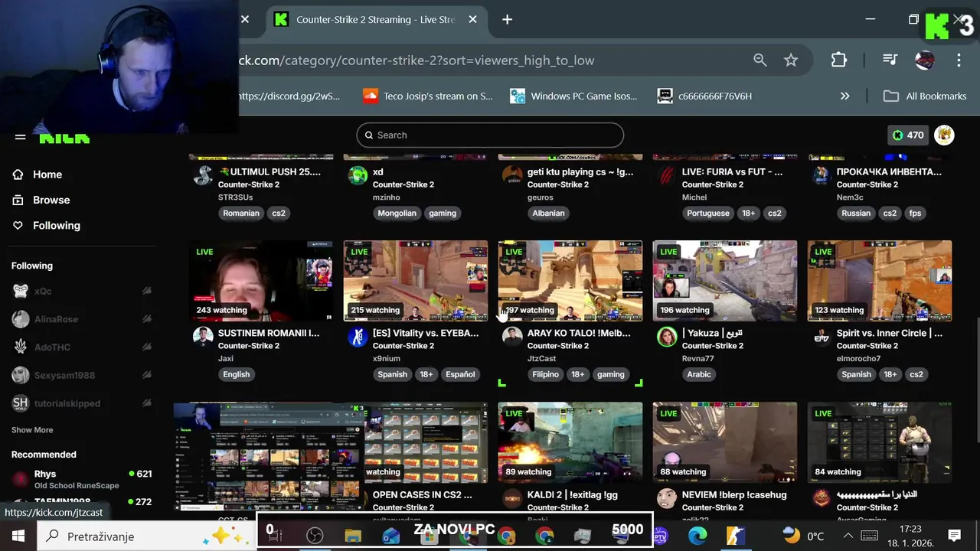Click ARAY KO TALO stream title
The width and height of the screenshot is (980, 551).
point(579,333)
